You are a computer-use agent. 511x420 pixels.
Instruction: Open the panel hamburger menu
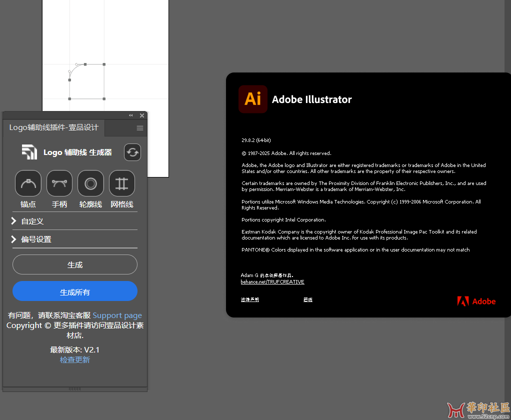click(140, 128)
